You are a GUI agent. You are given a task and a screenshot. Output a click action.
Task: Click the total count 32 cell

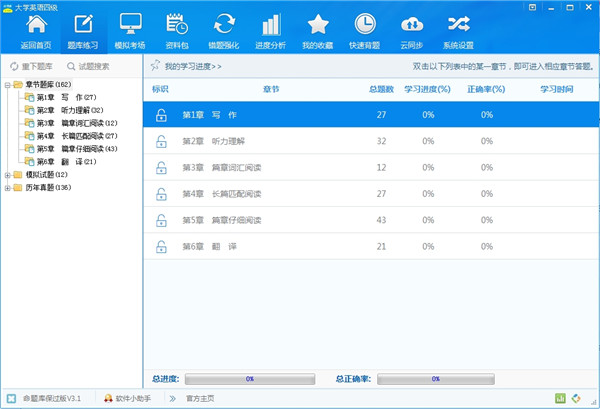click(381, 141)
